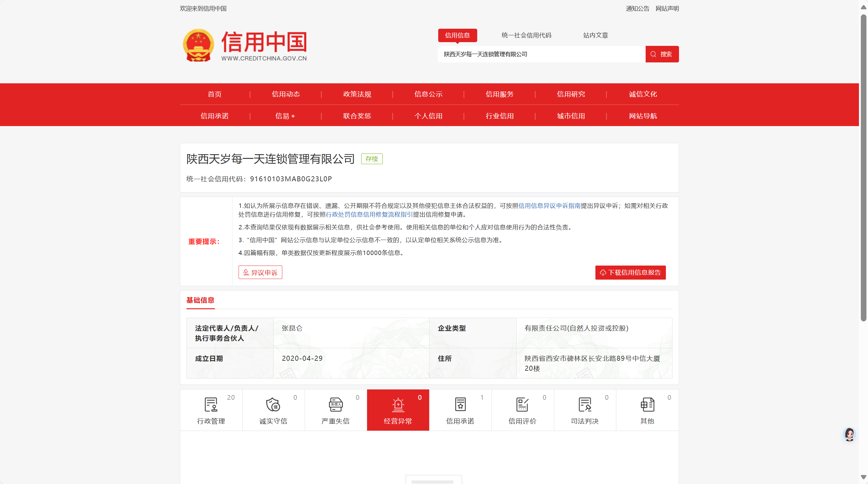868x484 pixels.
Task: Open 城市信用 menu item
Action: click(571, 116)
